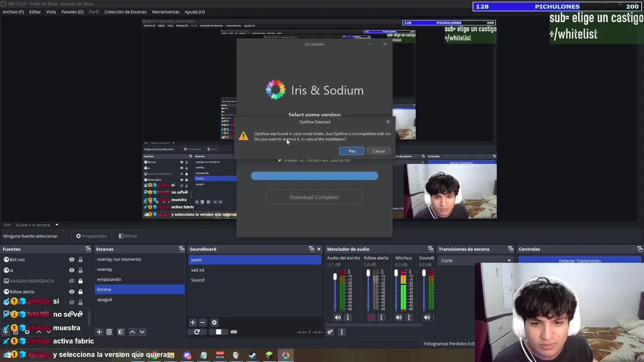Open the Ayuda menu
This screenshot has height=362, width=644.
(x=194, y=12)
